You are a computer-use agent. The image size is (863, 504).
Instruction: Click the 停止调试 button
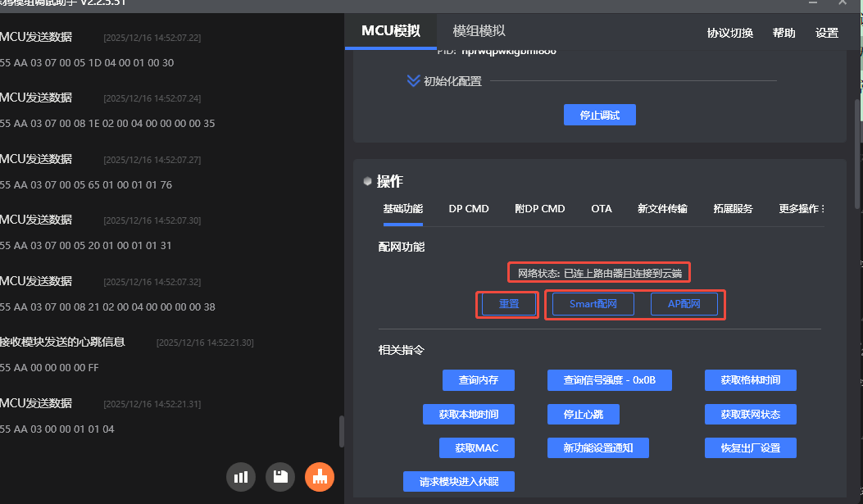coord(599,115)
